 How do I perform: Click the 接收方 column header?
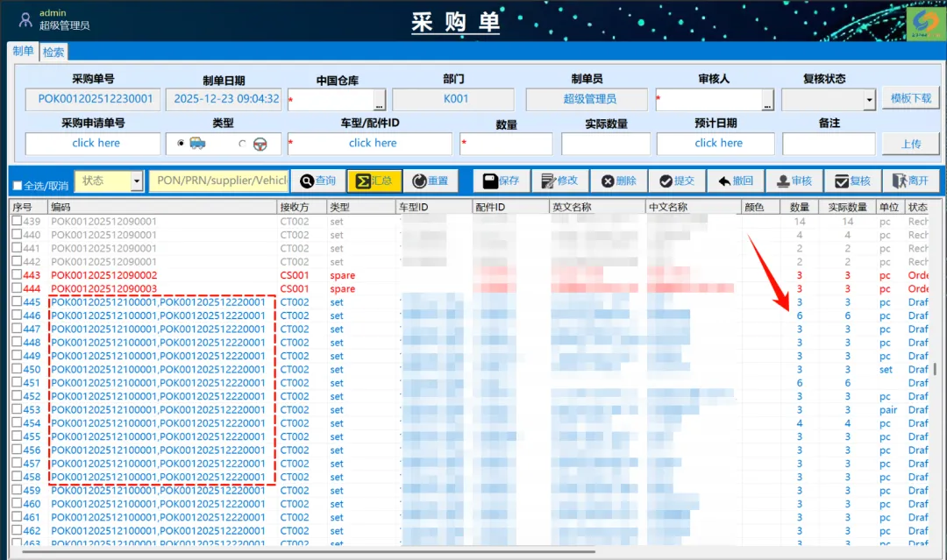[x=302, y=207]
